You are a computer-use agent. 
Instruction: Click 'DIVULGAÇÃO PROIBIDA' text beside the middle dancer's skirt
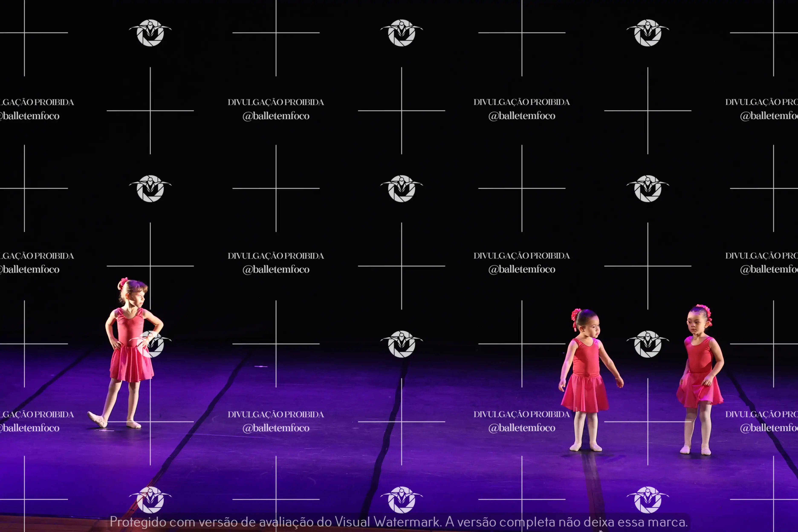click(522, 414)
